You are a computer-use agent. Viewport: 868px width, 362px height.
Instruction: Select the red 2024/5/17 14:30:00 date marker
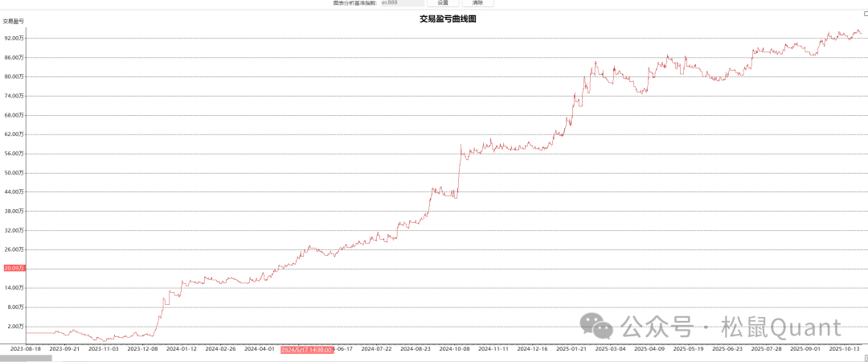[x=307, y=349]
